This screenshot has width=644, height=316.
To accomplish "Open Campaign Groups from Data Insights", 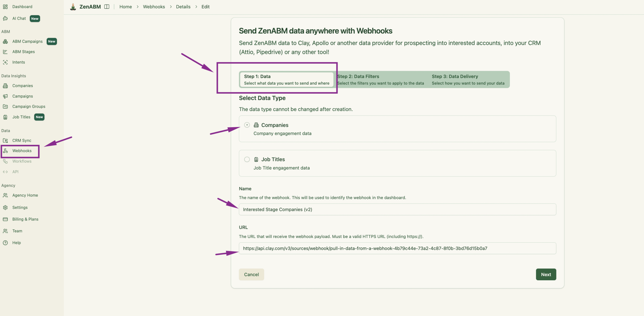I will (29, 106).
